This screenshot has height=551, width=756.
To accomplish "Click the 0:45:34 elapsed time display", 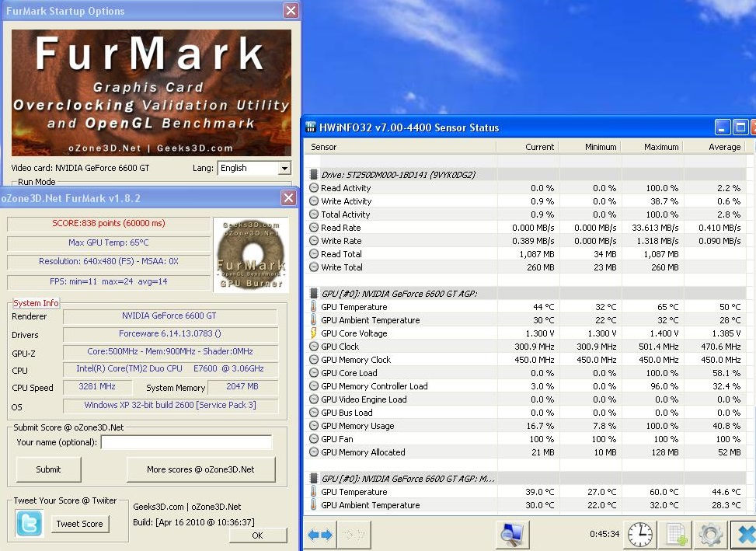I will point(604,534).
